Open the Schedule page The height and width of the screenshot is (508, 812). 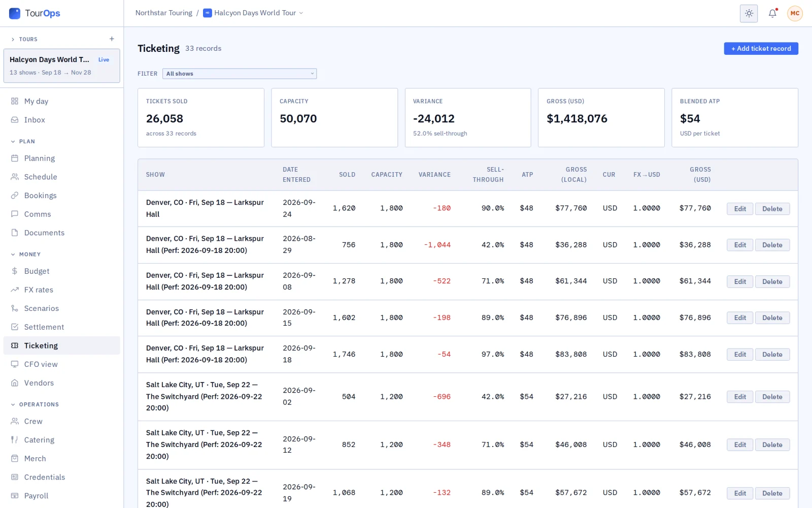tap(62, 177)
